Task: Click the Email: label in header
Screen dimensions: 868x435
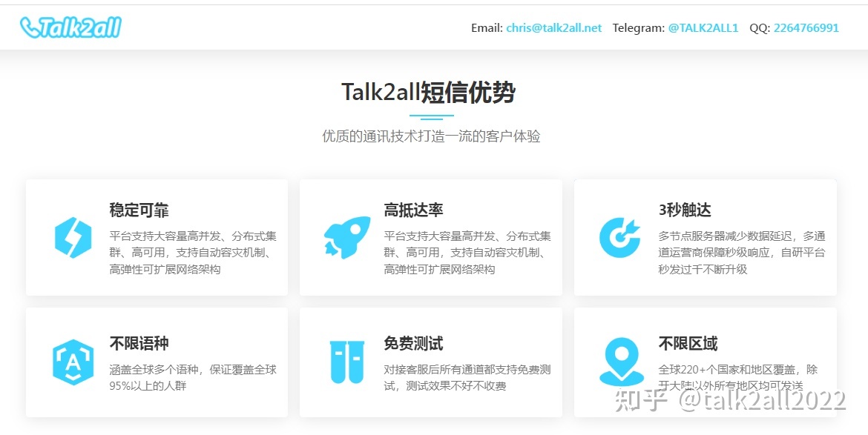Action: pyautogui.click(x=487, y=27)
